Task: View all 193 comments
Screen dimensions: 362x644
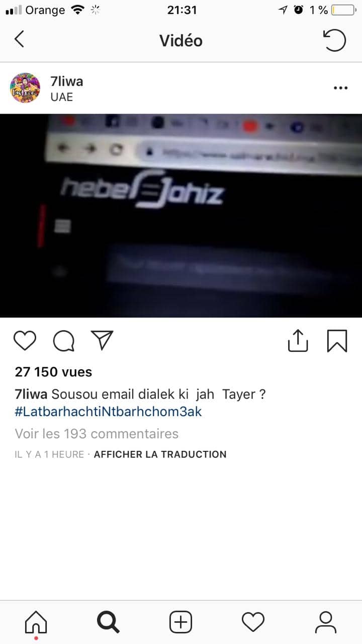Action: pos(97,433)
